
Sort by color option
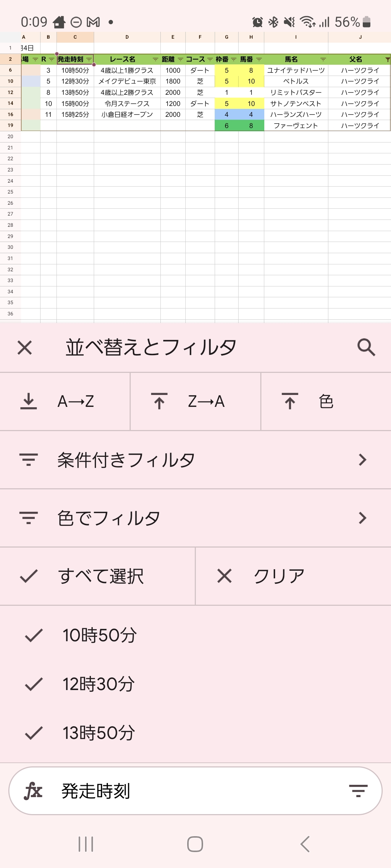tap(326, 401)
